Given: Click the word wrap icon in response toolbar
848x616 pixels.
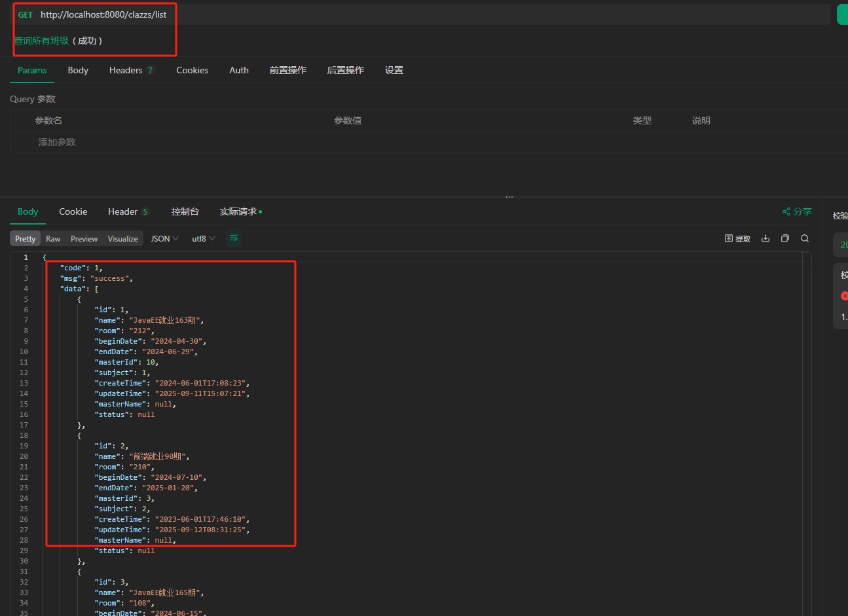Looking at the screenshot, I should (233, 238).
